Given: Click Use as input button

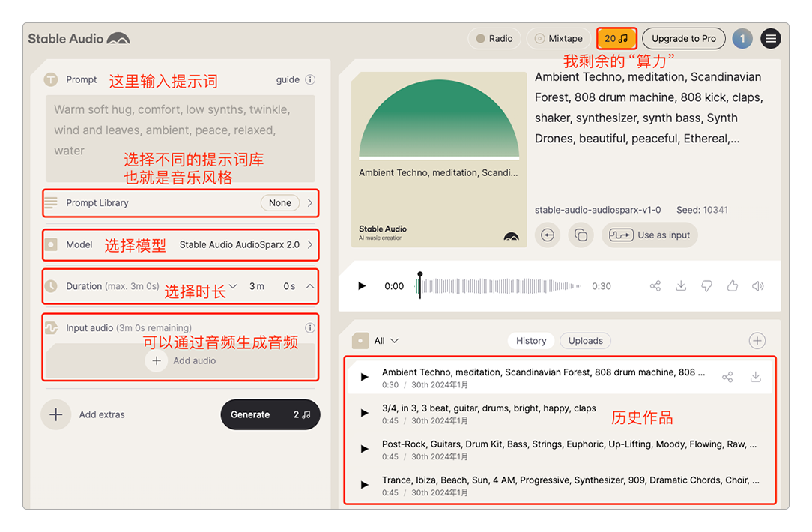Looking at the screenshot, I should point(649,235).
